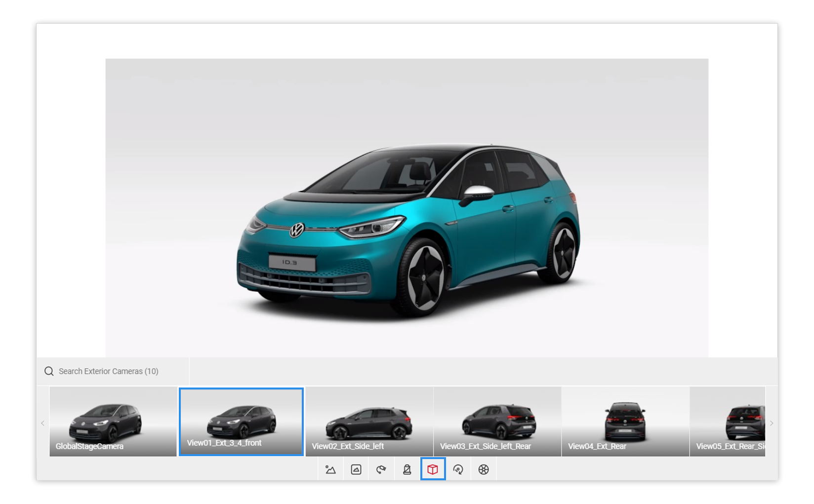Select the camera path animation icon
The height and width of the screenshot is (504, 814).
pyautogui.click(x=381, y=469)
